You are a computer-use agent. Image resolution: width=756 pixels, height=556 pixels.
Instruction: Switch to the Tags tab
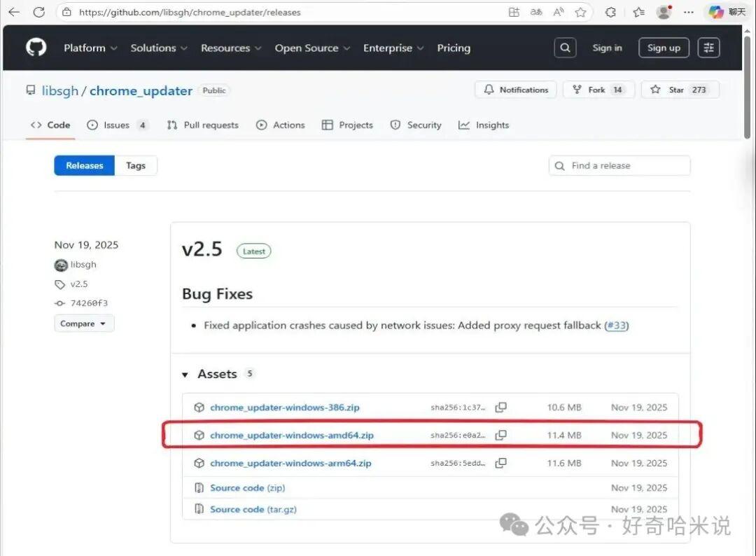(x=136, y=165)
